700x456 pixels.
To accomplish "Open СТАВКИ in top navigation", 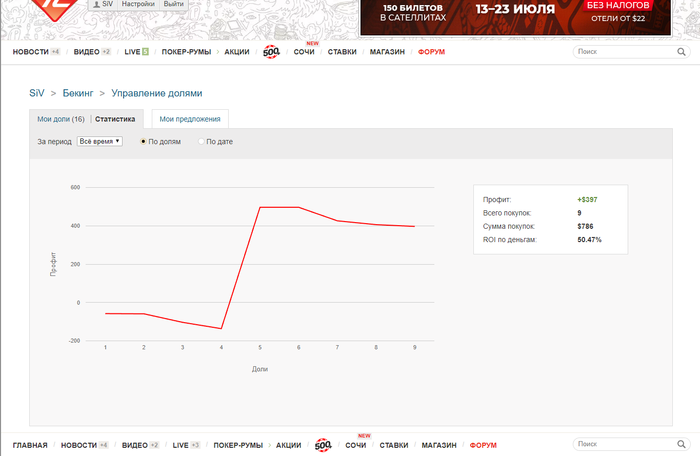I will tap(342, 52).
